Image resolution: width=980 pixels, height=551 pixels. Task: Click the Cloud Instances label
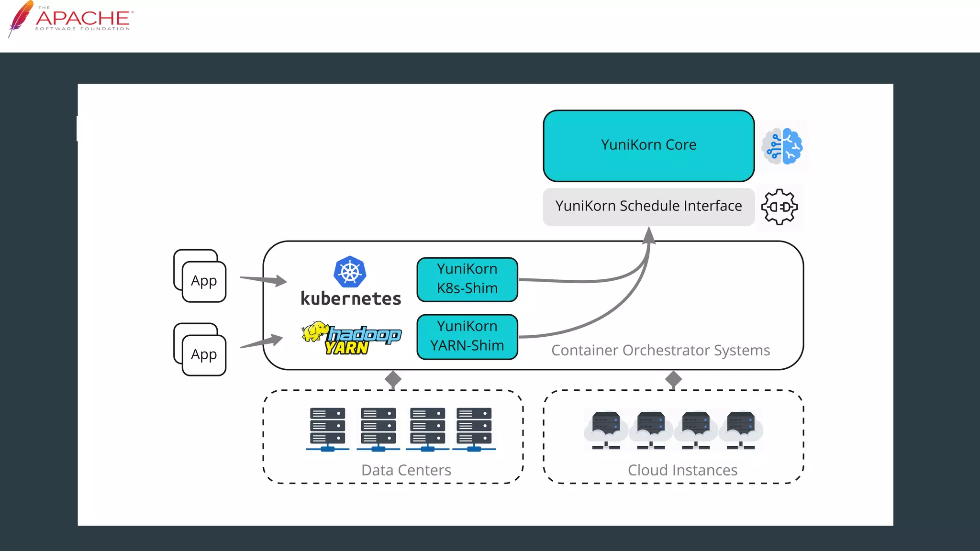[x=682, y=470]
